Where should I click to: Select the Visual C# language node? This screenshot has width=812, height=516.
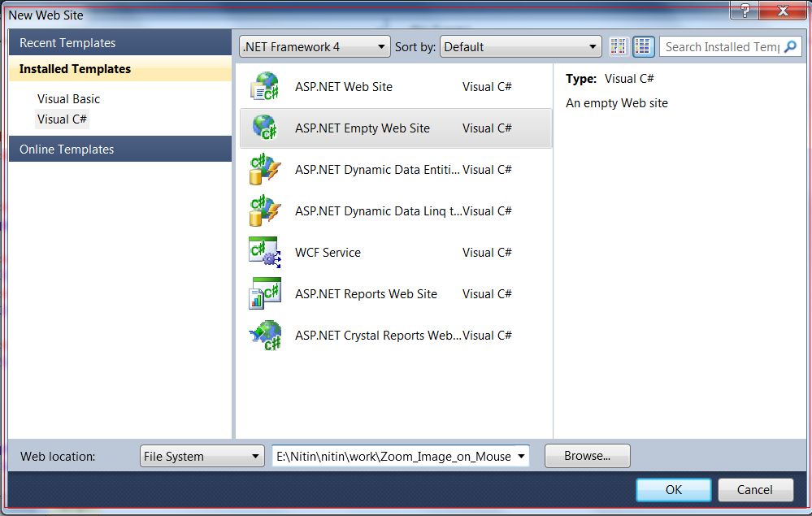pos(62,119)
